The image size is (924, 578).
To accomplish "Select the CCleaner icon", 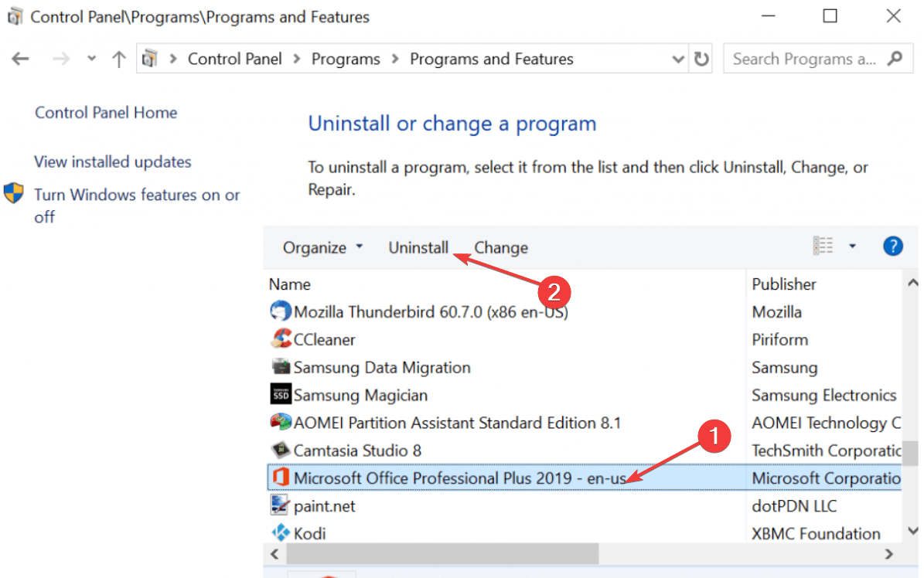I will pos(281,338).
